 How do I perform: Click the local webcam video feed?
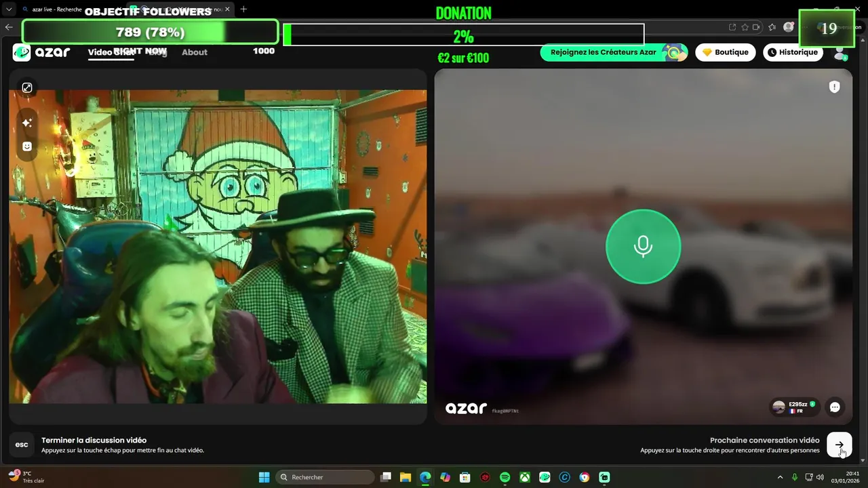point(218,247)
